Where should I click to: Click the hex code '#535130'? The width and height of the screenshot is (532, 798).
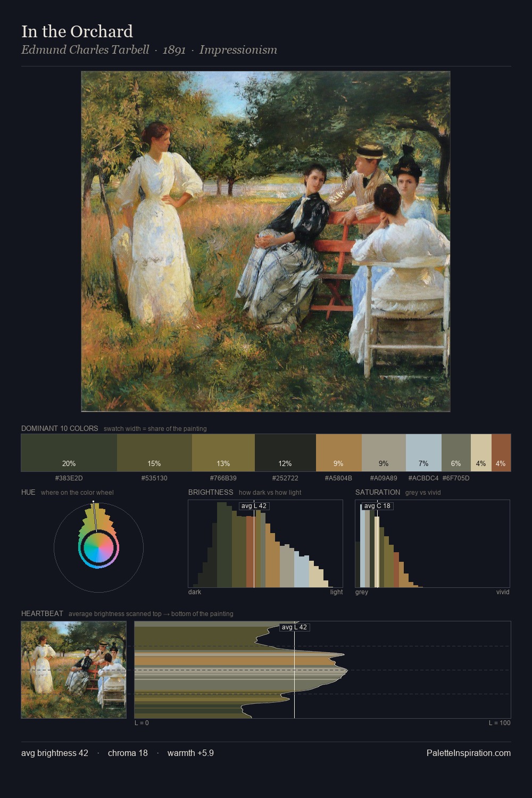(154, 478)
